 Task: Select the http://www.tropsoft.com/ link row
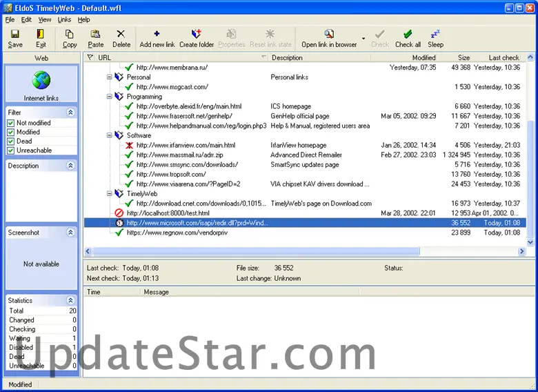point(305,174)
